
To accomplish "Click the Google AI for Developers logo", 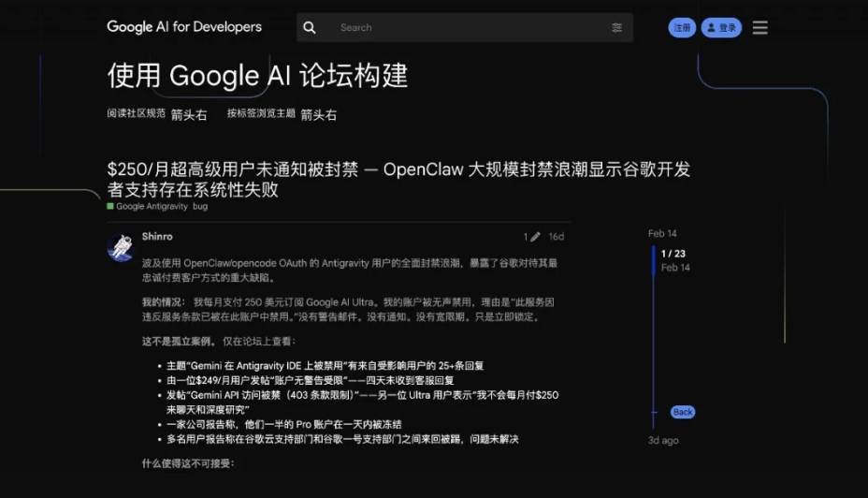I will 184,27.
